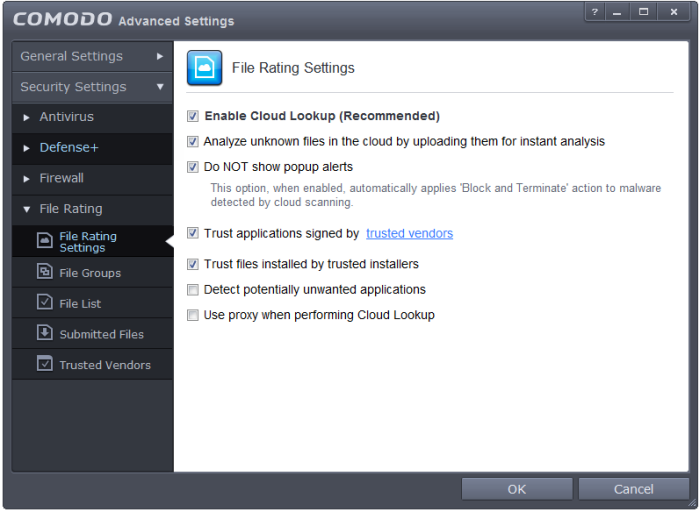The width and height of the screenshot is (700, 512).
Task: Select File Rating Settings item
Action: click(x=92, y=241)
